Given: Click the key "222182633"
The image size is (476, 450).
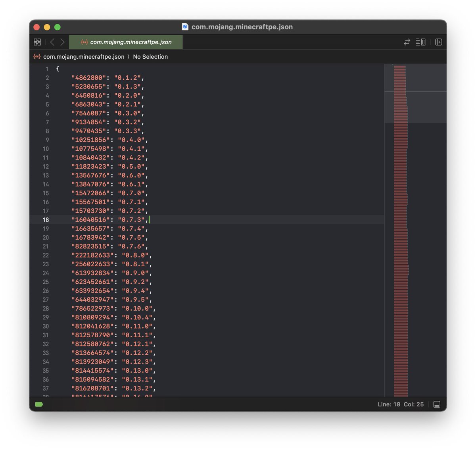Looking at the screenshot, I should pos(93,255).
